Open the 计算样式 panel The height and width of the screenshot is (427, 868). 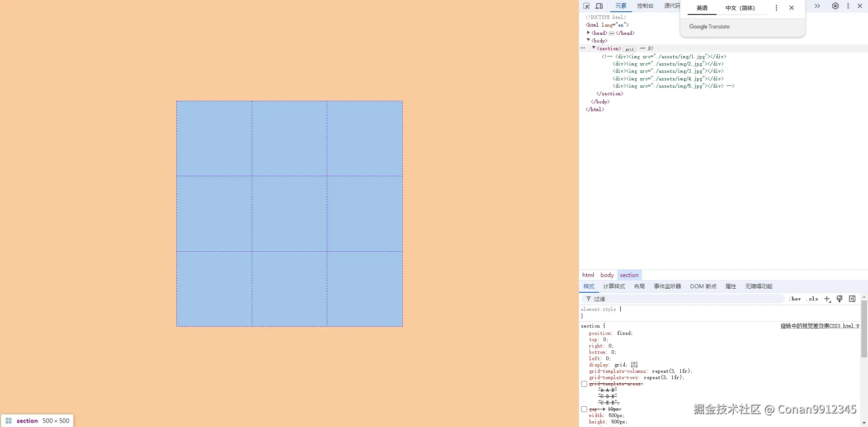click(614, 286)
